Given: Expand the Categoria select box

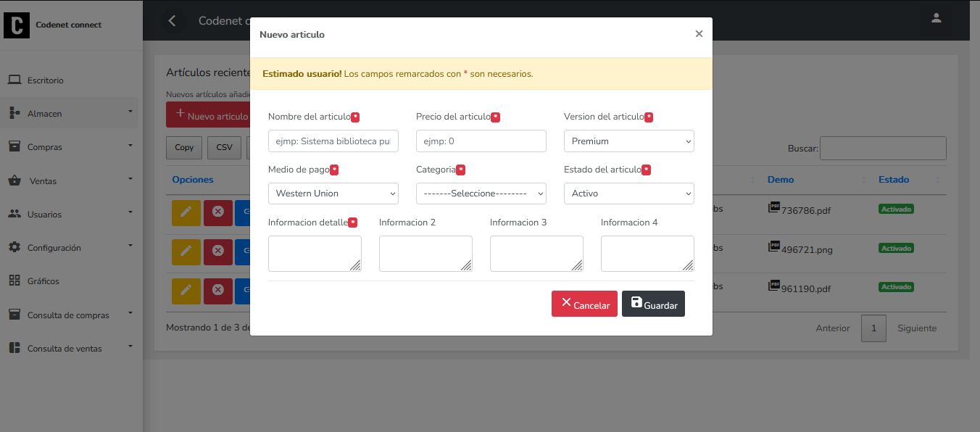Looking at the screenshot, I should coord(481,194).
